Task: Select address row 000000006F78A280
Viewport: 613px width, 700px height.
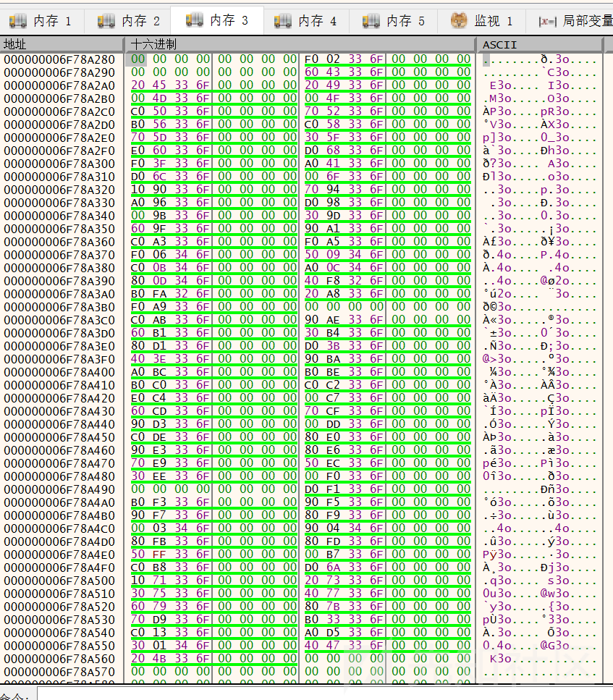Action: coord(59,59)
